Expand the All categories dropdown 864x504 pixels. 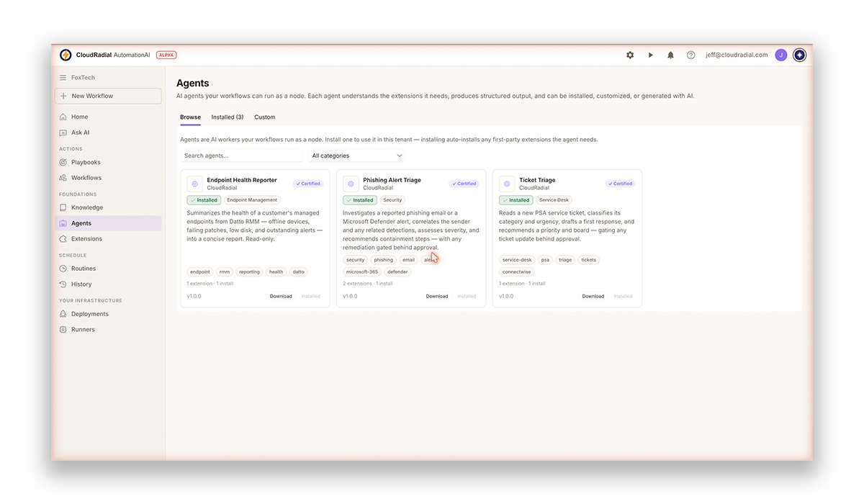tap(357, 156)
